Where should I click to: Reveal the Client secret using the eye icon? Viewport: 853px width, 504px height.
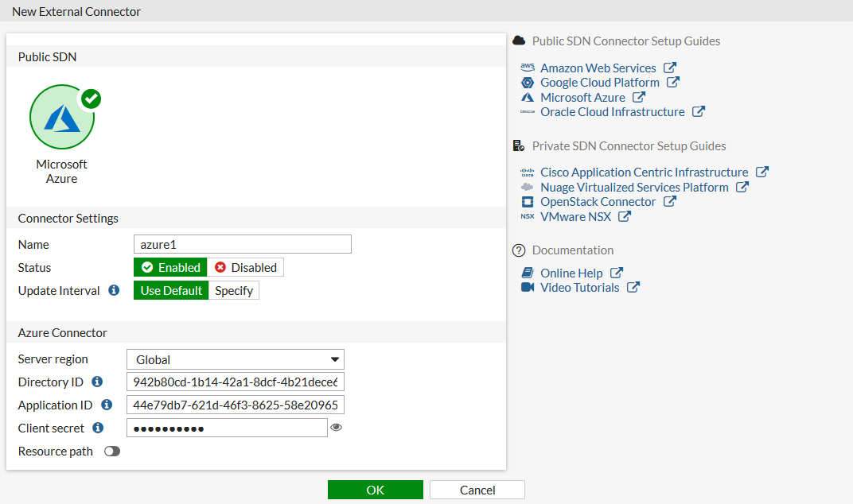point(336,427)
